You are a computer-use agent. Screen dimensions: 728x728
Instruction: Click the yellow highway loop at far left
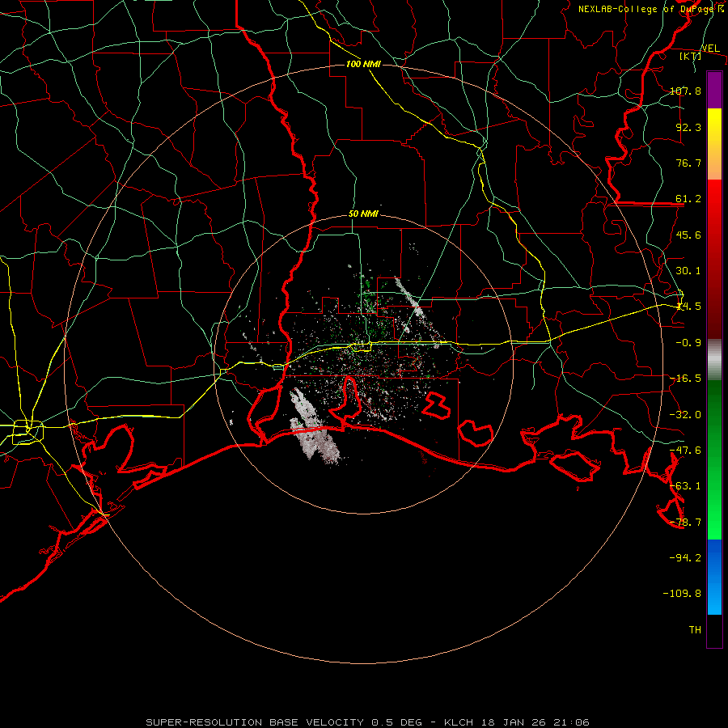(x=28, y=432)
